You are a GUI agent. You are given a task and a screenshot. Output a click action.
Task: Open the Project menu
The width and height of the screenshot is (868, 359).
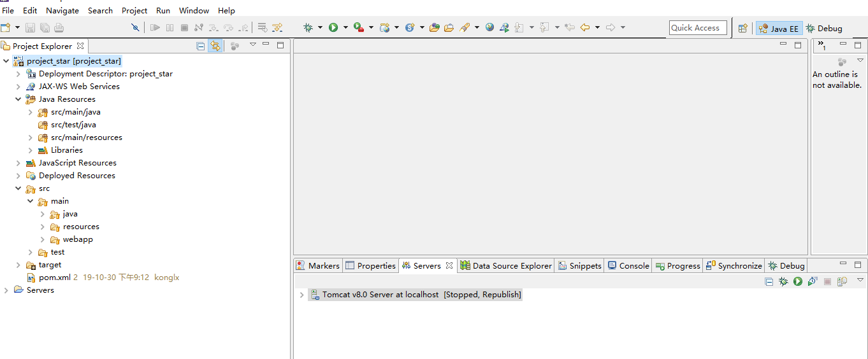(134, 10)
